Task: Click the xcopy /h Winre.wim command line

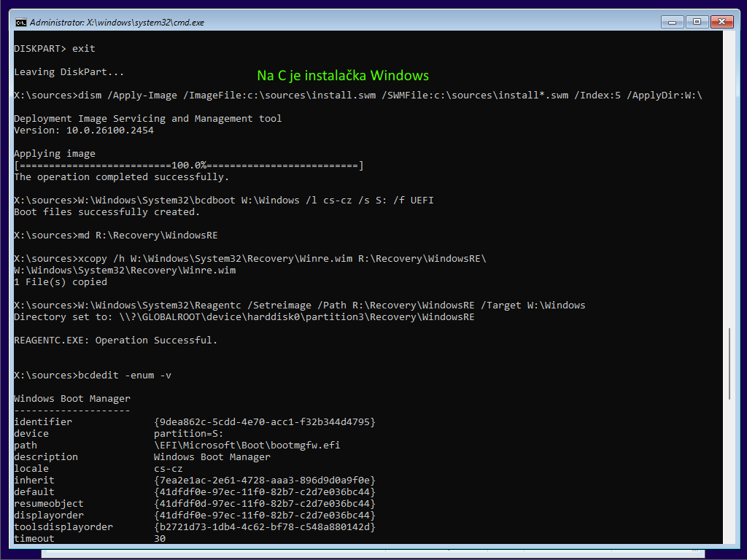Action: coord(250,259)
